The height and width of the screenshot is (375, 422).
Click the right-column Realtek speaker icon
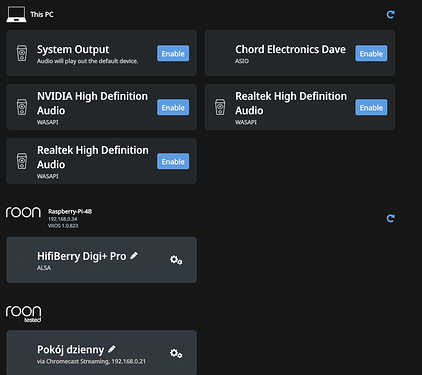click(220, 107)
